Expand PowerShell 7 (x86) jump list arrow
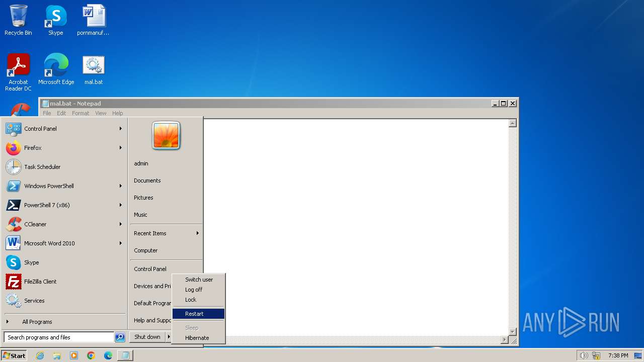Screen dimensions: 644x362 pos(121,205)
